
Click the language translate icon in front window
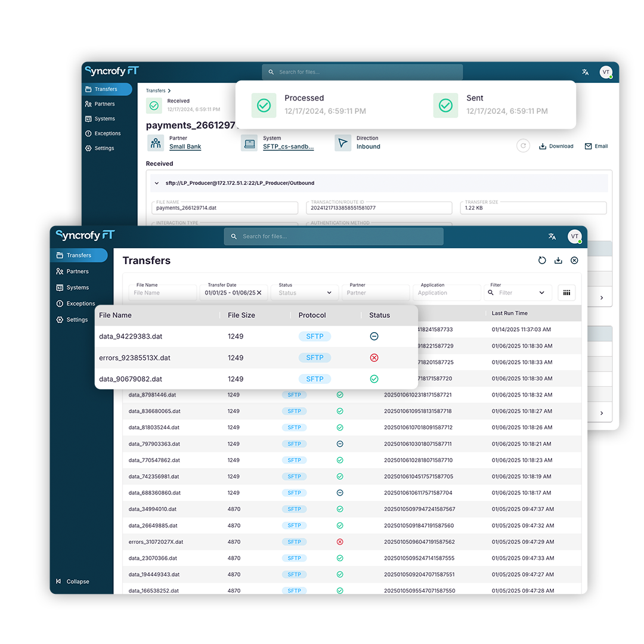click(x=552, y=237)
